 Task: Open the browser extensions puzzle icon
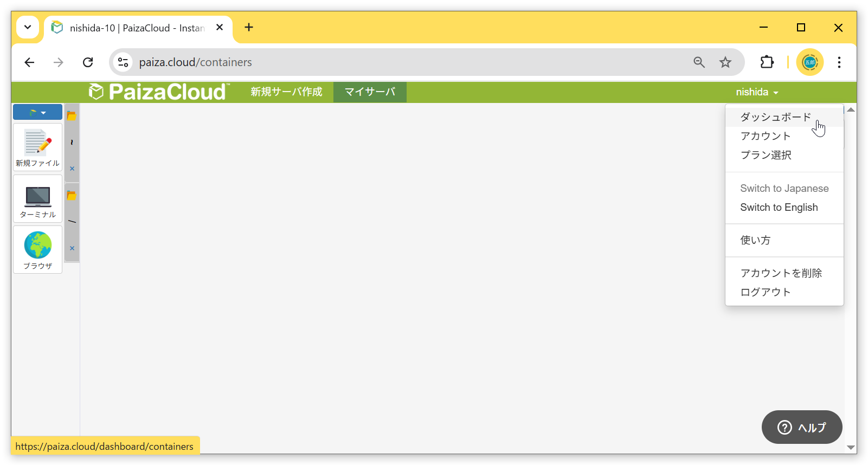tap(767, 62)
